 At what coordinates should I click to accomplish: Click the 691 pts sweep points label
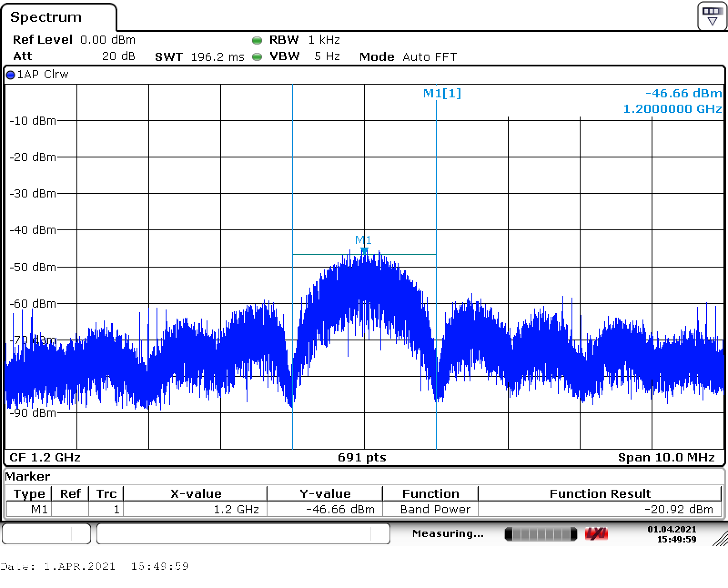tap(362, 457)
